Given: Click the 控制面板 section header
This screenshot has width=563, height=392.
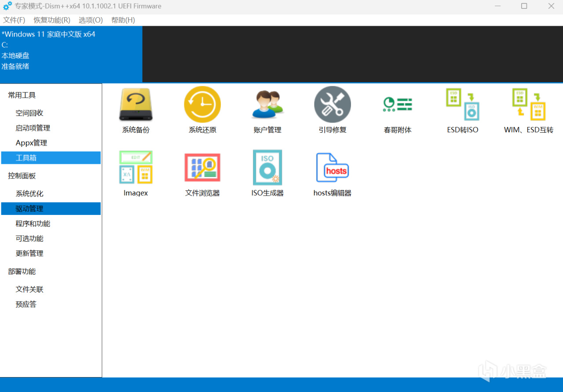Looking at the screenshot, I should [x=22, y=176].
